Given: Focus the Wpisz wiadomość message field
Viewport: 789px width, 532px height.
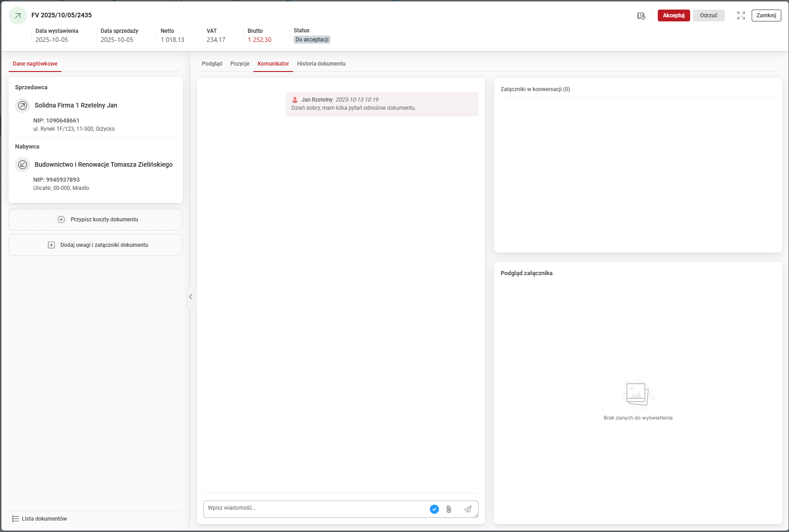Looking at the screenshot, I should (315, 508).
